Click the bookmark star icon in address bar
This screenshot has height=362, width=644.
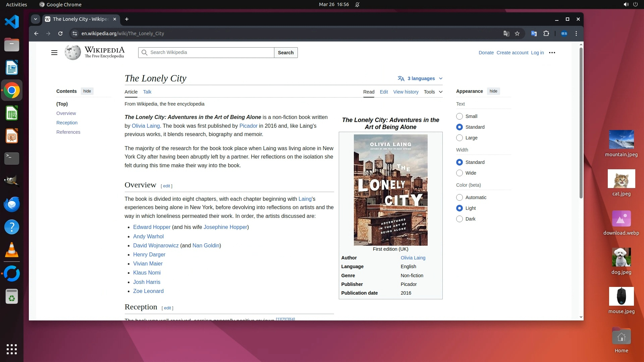pyautogui.click(x=517, y=34)
